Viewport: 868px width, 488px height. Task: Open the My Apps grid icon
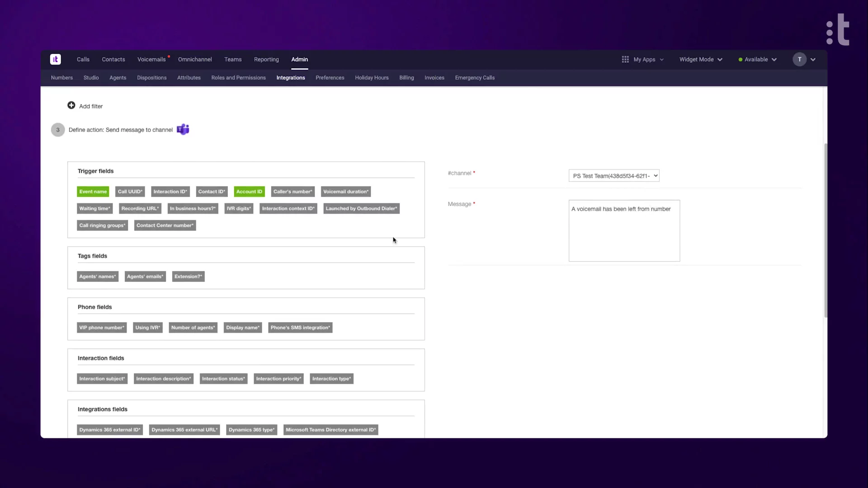click(625, 59)
